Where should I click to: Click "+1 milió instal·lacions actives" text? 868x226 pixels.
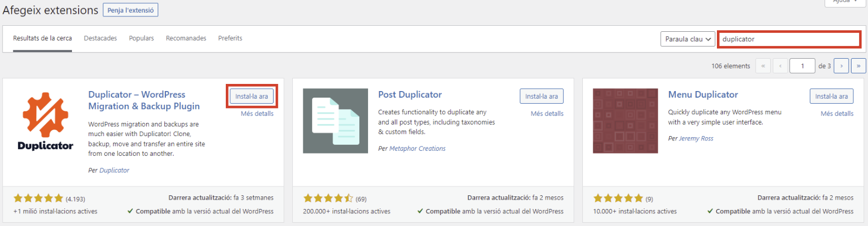tap(55, 211)
